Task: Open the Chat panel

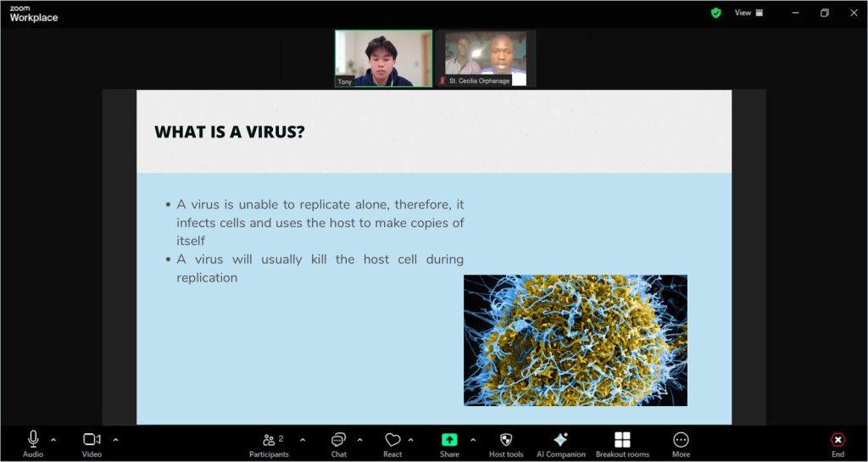Action: click(338, 444)
